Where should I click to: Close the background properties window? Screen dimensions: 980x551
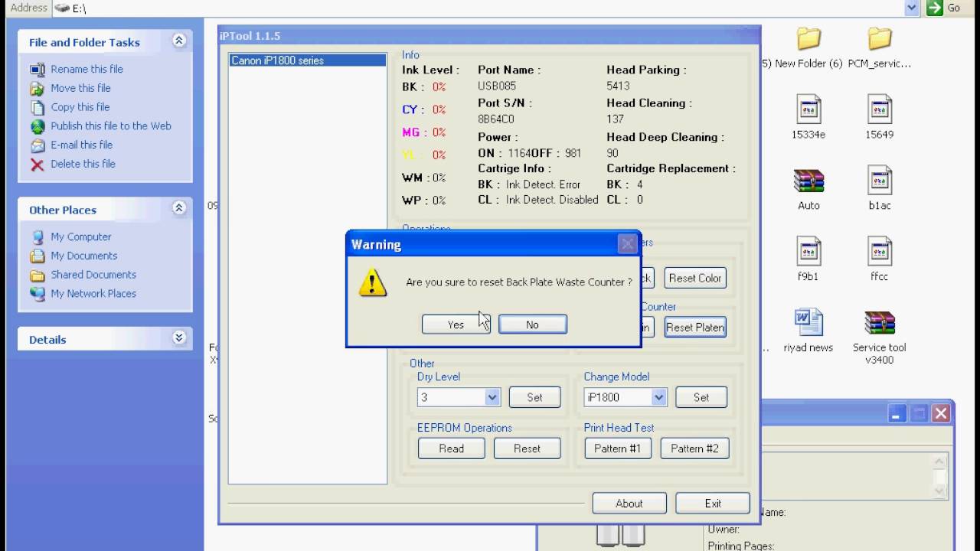[x=941, y=414]
